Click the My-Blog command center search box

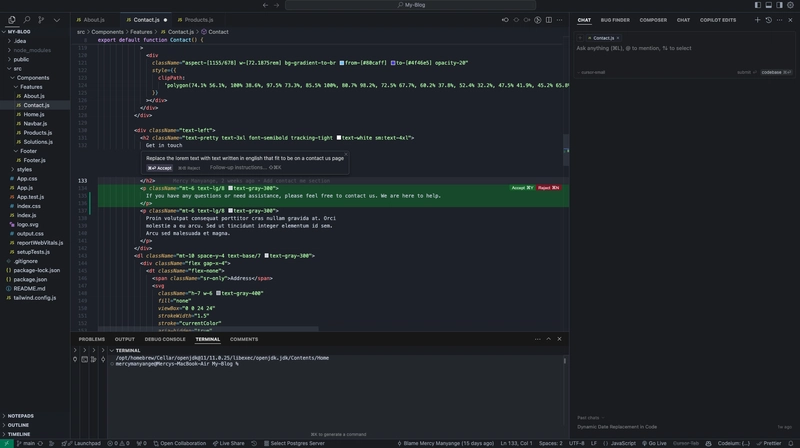click(x=411, y=5)
